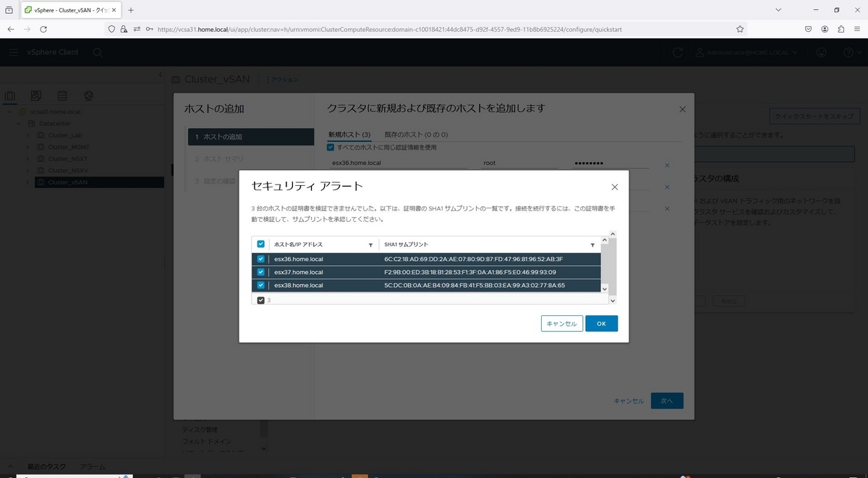Switch to Networking inventory view
This screenshot has width=868, height=478.
pyautogui.click(x=88, y=95)
